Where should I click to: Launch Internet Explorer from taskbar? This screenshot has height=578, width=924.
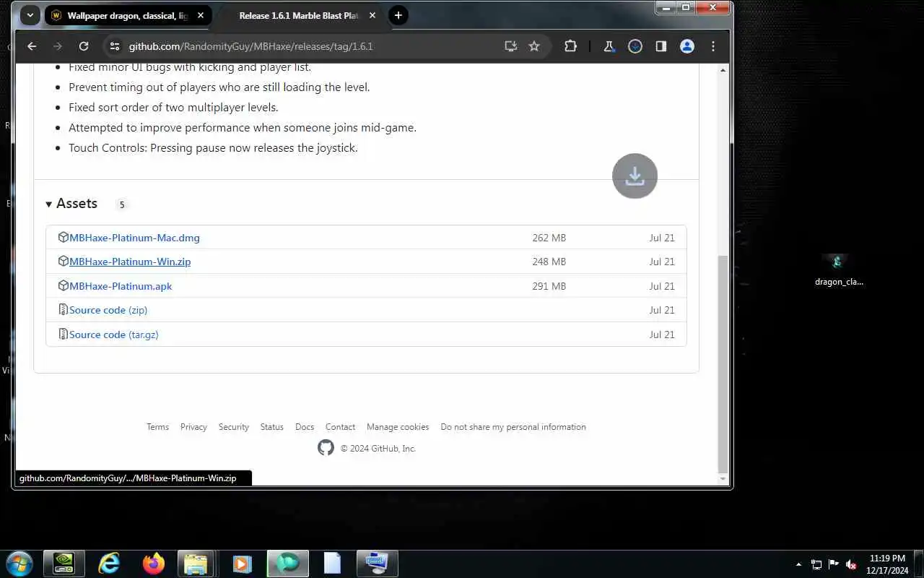click(109, 564)
